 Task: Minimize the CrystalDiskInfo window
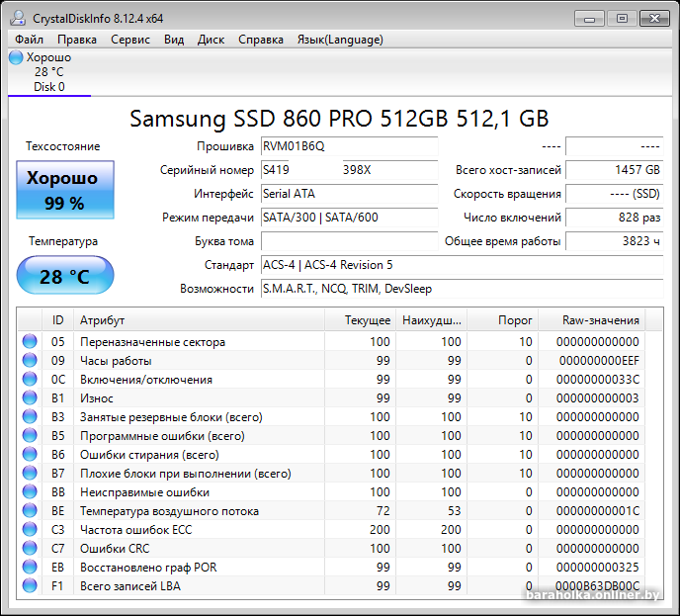[x=589, y=19]
